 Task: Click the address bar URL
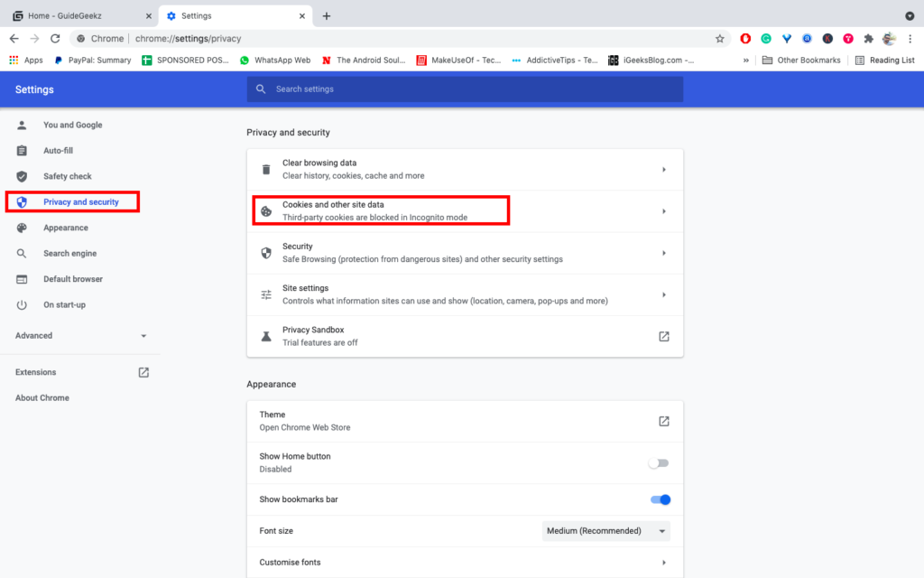(x=188, y=38)
